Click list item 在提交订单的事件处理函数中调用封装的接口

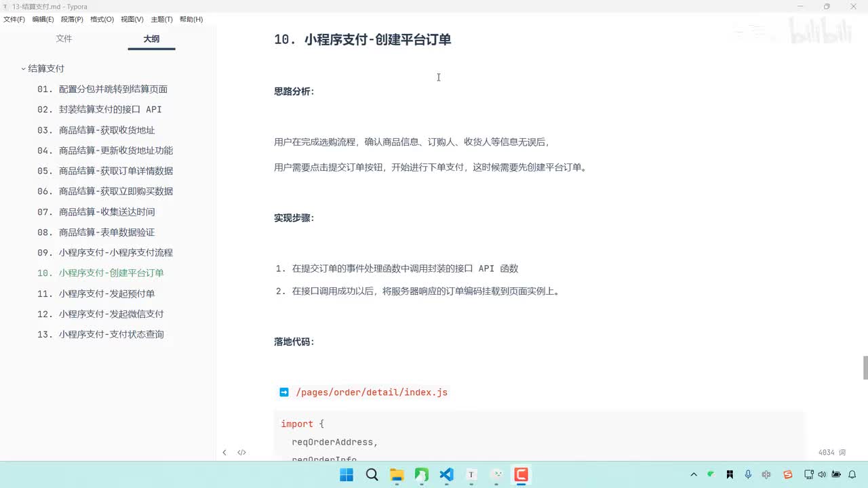click(x=405, y=268)
